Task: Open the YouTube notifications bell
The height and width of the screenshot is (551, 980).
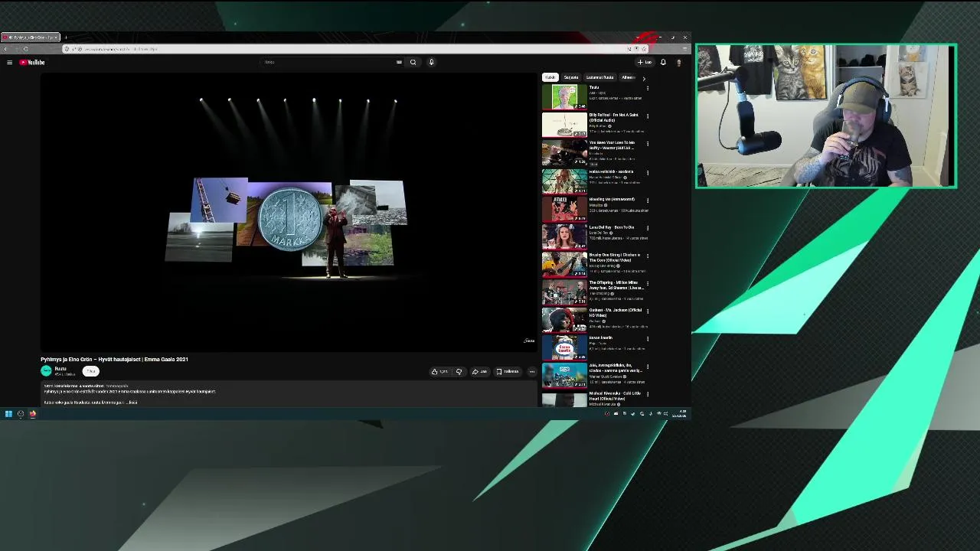Action: pos(663,62)
